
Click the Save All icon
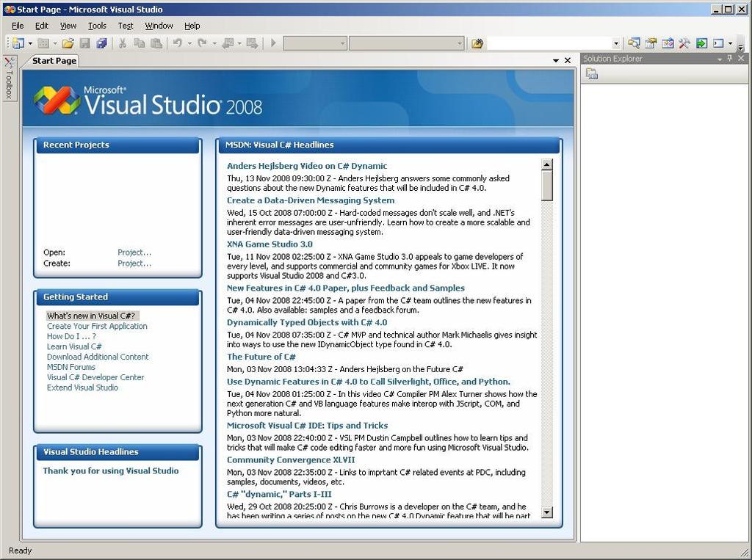coord(101,43)
